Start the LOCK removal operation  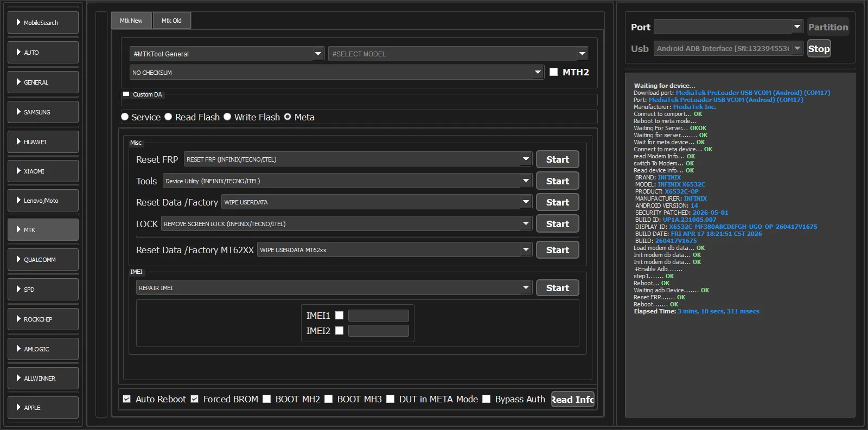click(558, 224)
